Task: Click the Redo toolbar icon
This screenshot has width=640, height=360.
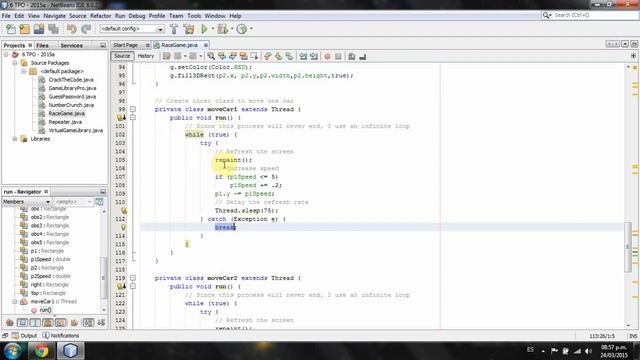Action: (86, 29)
